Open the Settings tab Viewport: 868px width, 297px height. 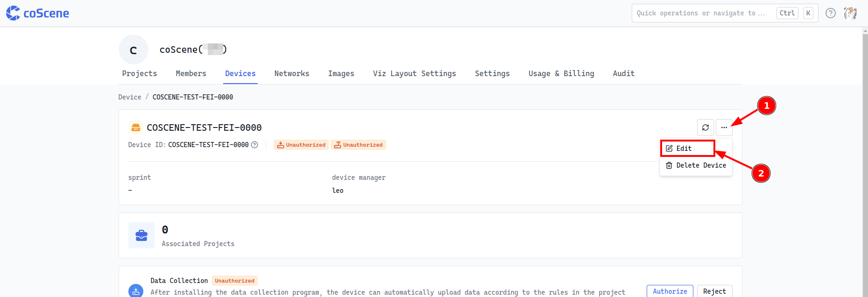[492, 73]
